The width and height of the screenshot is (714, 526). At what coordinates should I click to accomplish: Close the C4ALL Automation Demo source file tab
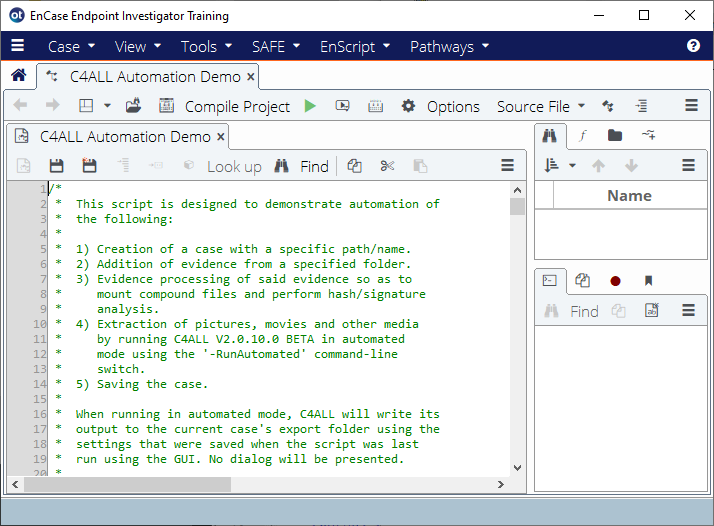coord(221,137)
